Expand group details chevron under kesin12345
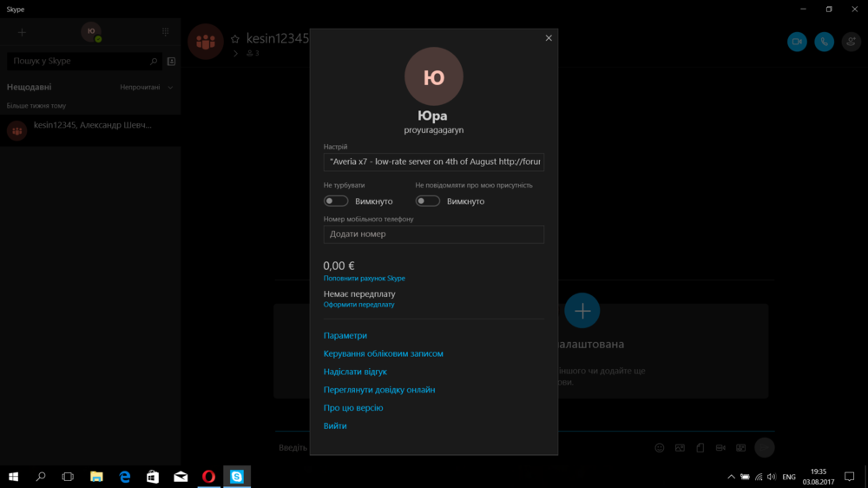Viewport: 868px width, 488px height. [235, 54]
